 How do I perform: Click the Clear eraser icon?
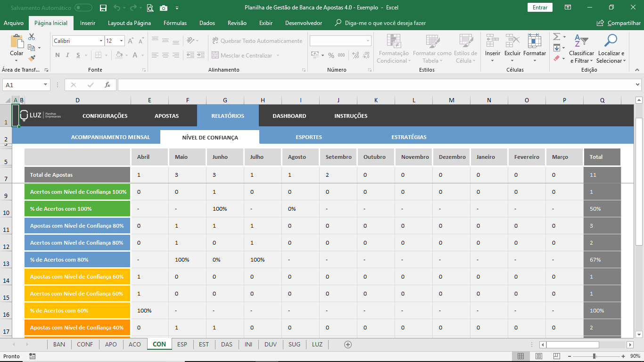coord(556,58)
